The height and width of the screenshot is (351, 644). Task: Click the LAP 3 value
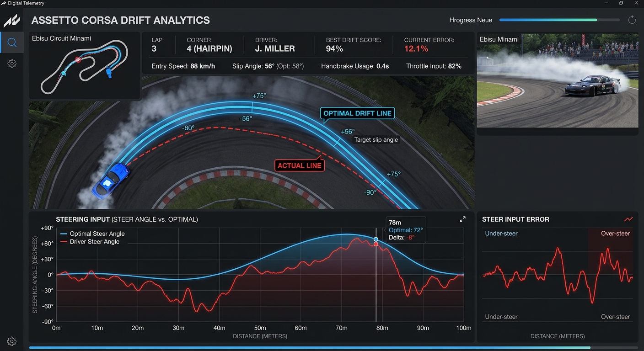coord(154,49)
